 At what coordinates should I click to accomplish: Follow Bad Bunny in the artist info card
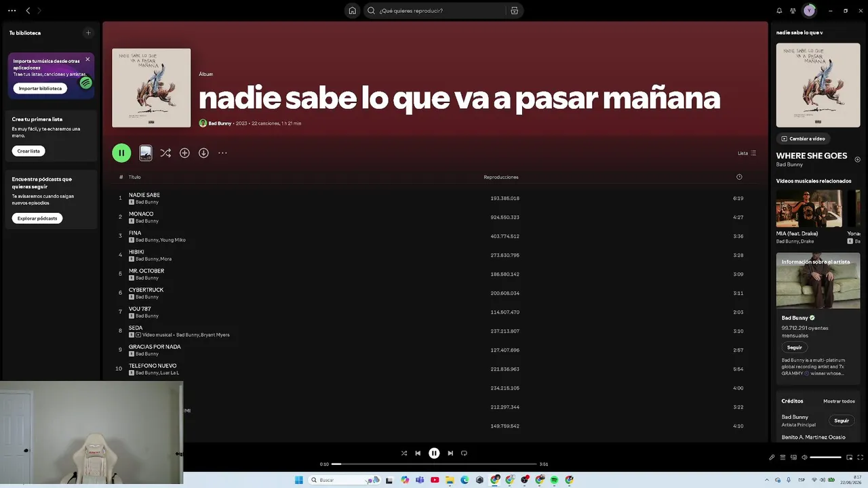point(794,348)
